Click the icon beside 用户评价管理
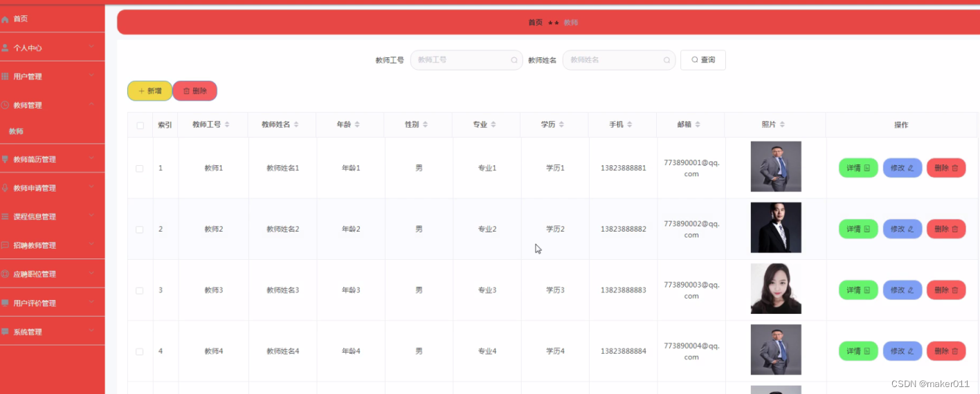 6,303
